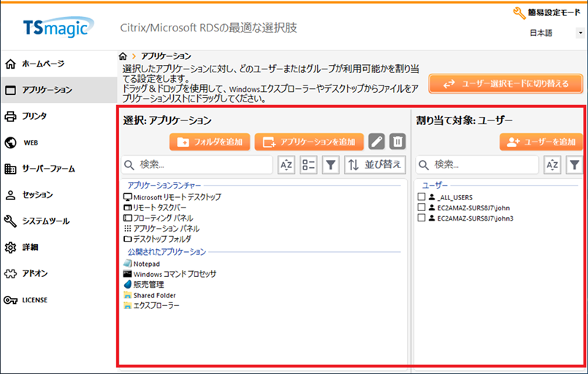Click the ユーザー選択モードに切り替える button
The height and width of the screenshot is (374, 588).
[x=505, y=83]
